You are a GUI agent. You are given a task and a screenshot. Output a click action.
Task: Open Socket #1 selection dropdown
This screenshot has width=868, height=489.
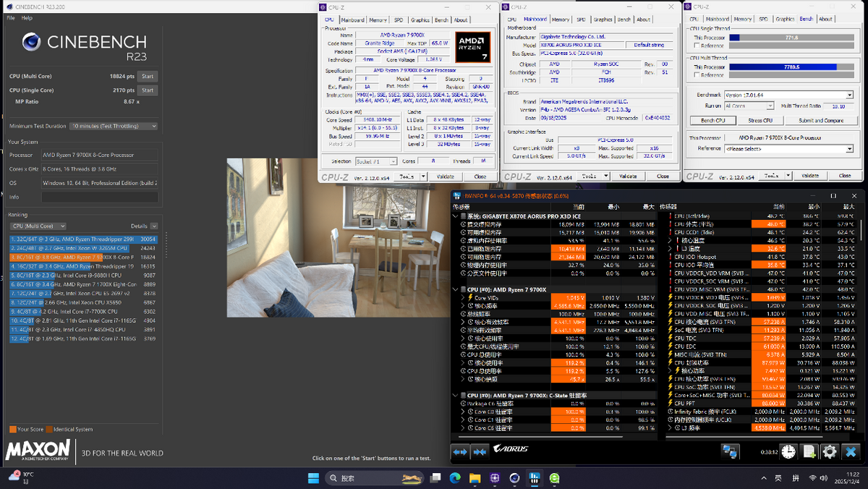pos(375,161)
